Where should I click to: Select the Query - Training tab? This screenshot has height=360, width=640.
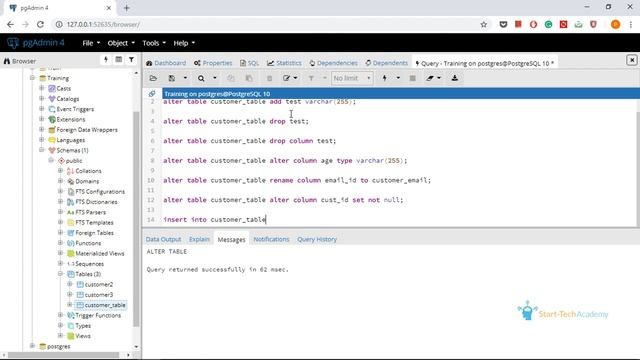pyautogui.click(x=484, y=63)
